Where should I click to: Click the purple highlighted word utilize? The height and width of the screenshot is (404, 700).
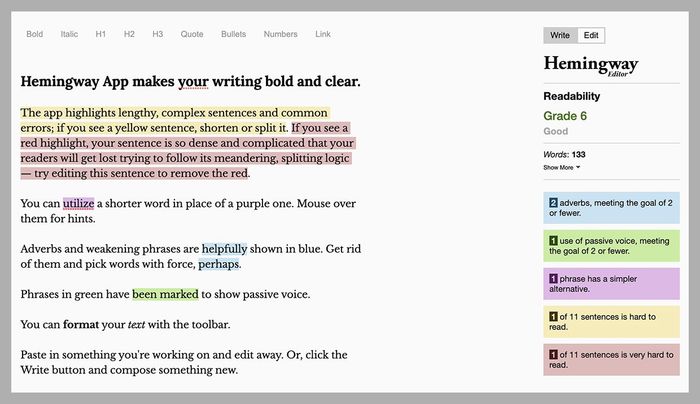pyautogui.click(x=78, y=204)
